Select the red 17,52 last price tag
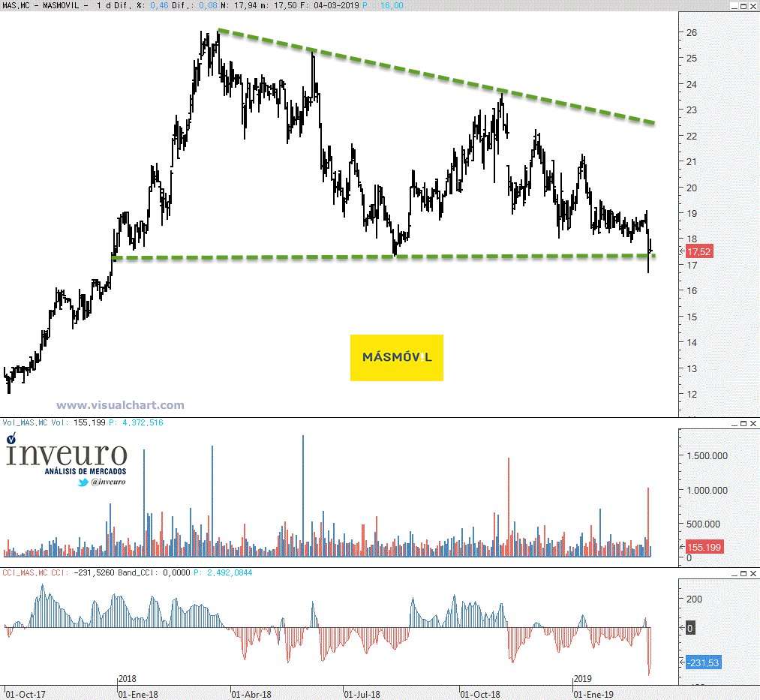 (x=699, y=251)
